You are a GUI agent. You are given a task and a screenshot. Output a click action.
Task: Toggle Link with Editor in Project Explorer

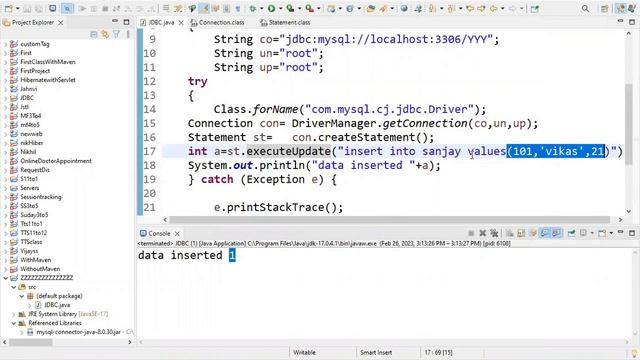tap(105, 35)
